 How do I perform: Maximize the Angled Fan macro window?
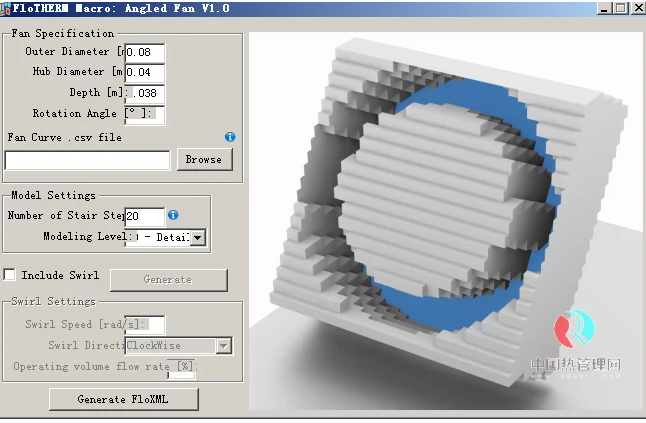click(x=619, y=7)
